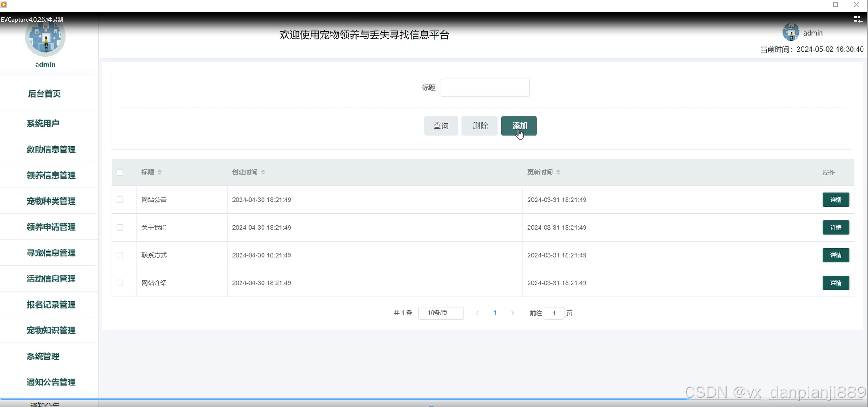Check the 联系方式 row checkbox

120,255
